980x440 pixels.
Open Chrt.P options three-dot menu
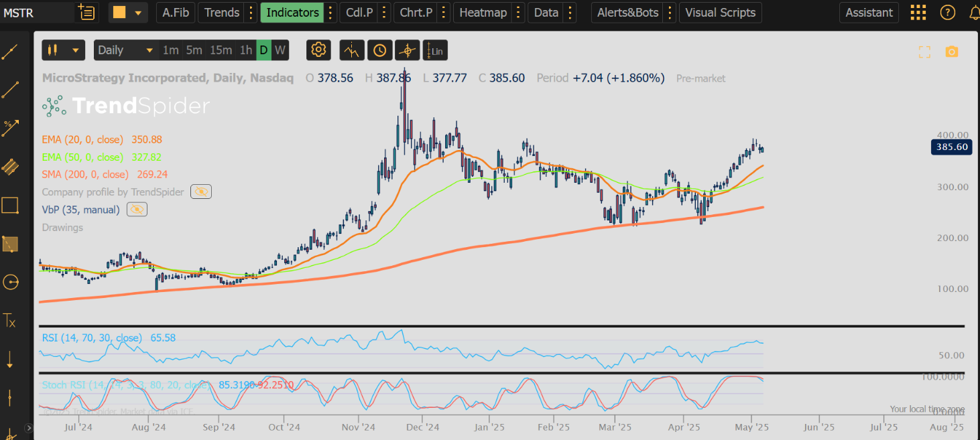click(x=443, y=12)
